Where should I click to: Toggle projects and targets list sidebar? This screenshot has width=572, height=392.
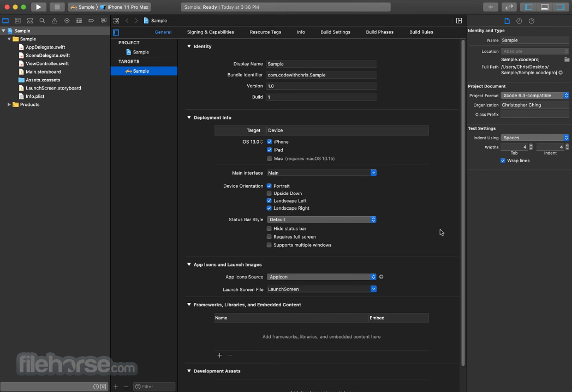tap(116, 32)
